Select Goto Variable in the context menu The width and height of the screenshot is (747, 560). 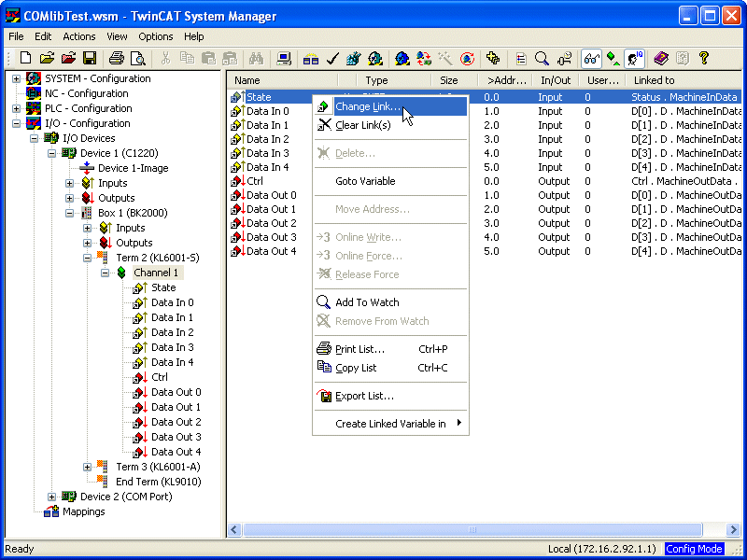(x=390, y=181)
